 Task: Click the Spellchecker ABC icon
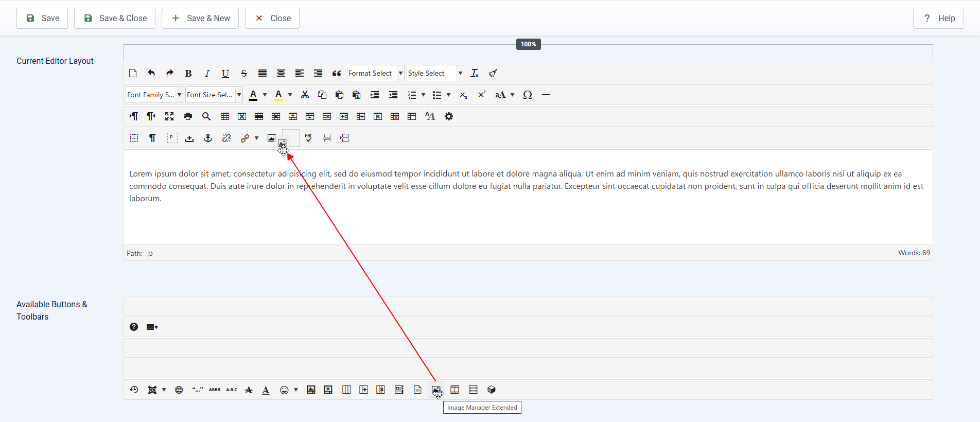pos(309,138)
